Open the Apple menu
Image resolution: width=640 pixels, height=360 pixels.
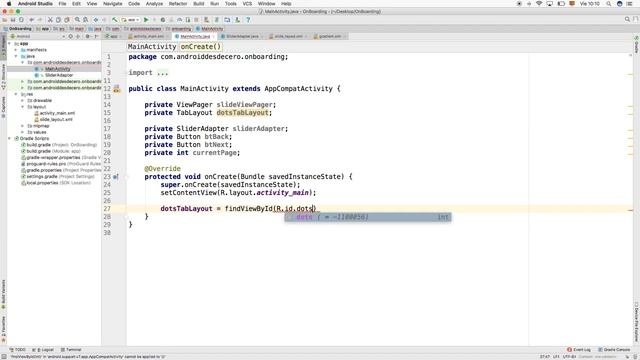click(9, 4)
